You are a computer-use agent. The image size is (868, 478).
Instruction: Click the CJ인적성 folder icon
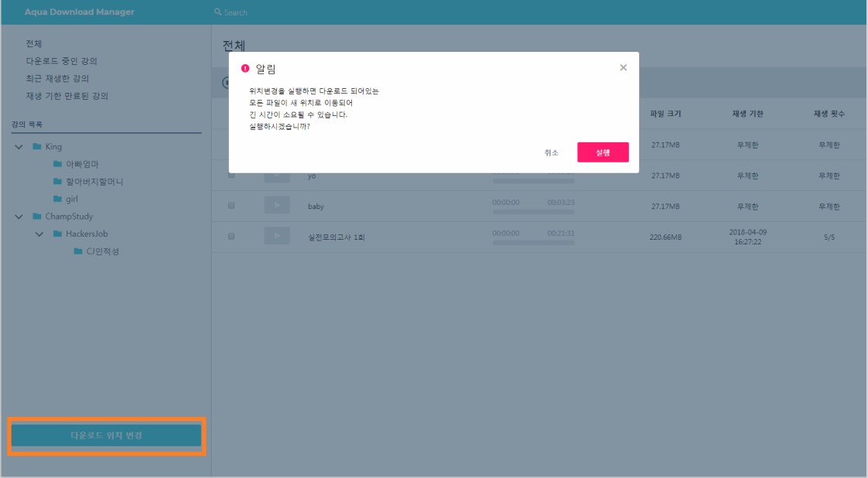click(78, 251)
